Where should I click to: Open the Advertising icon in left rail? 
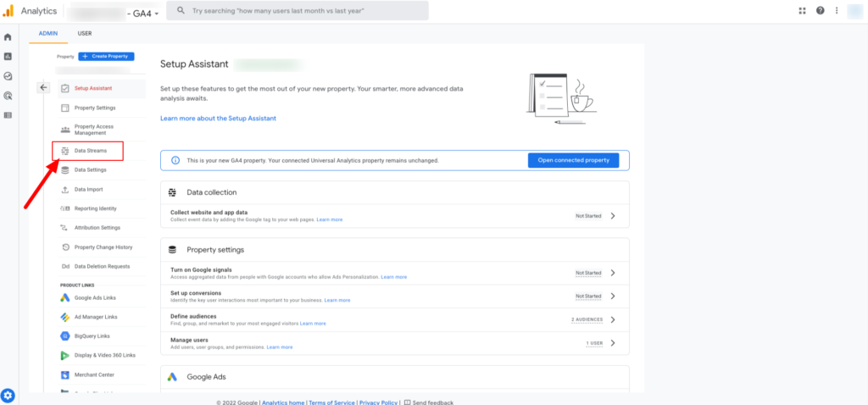click(x=8, y=96)
